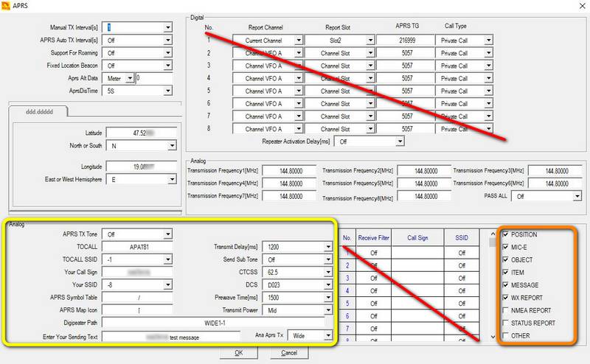Open the Fixed Location Beacon dropdown
The width and height of the screenshot is (590, 364).
[168, 66]
